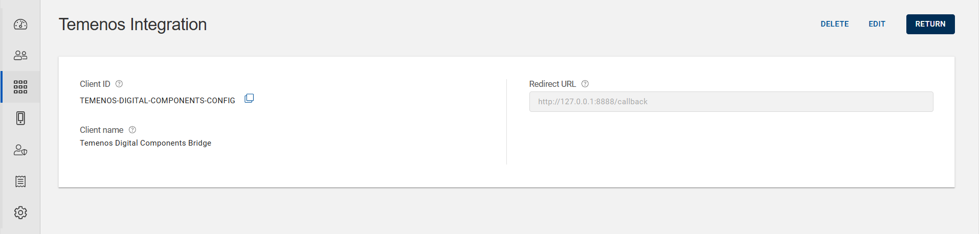Open the mobile device icon in sidebar
The height and width of the screenshot is (234, 980).
click(20, 118)
